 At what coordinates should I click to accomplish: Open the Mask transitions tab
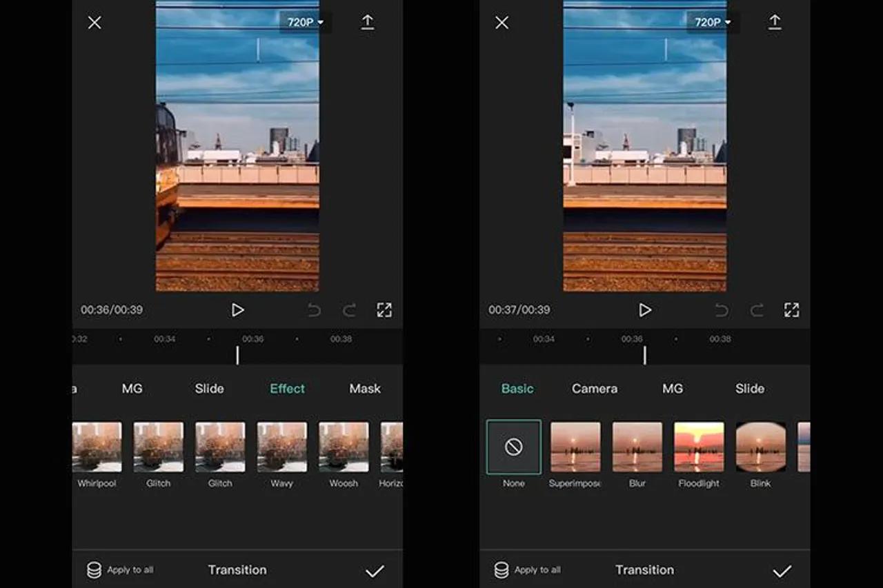pos(365,389)
